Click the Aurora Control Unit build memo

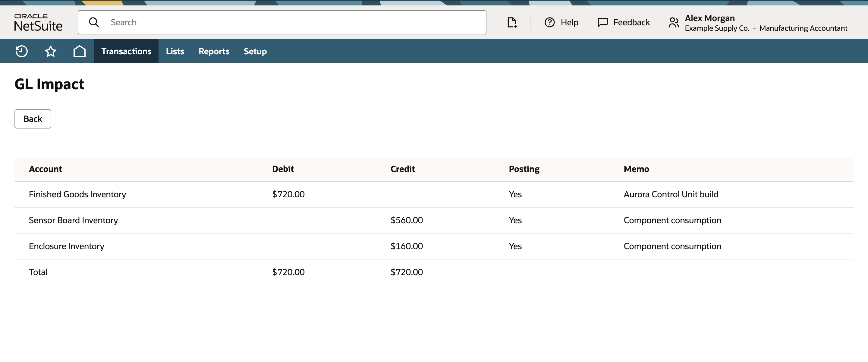click(x=671, y=194)
